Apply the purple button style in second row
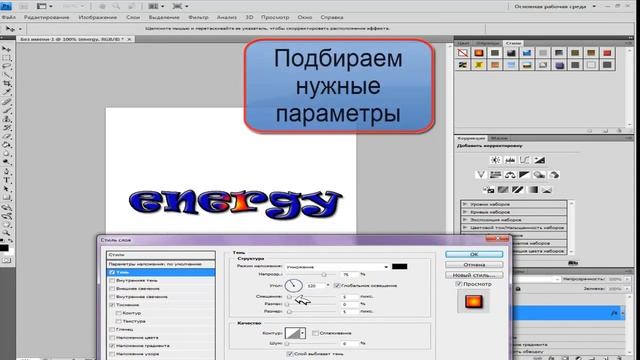The width and height of the screenshot is (640, 360). click(x=559, y=65)
